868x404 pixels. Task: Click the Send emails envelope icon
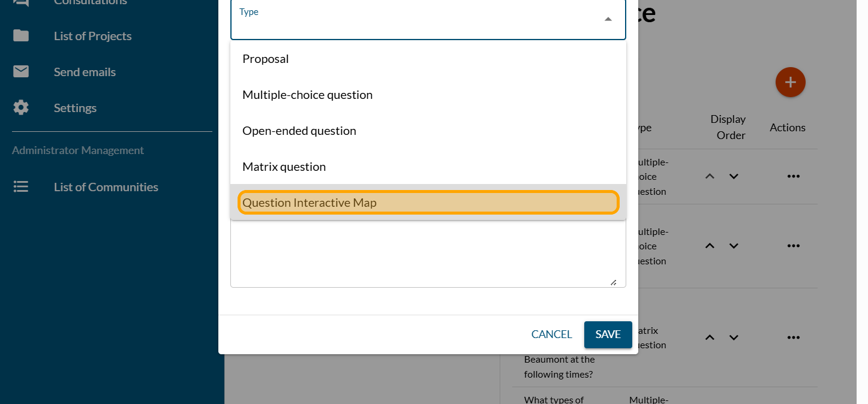coord(21,72)
